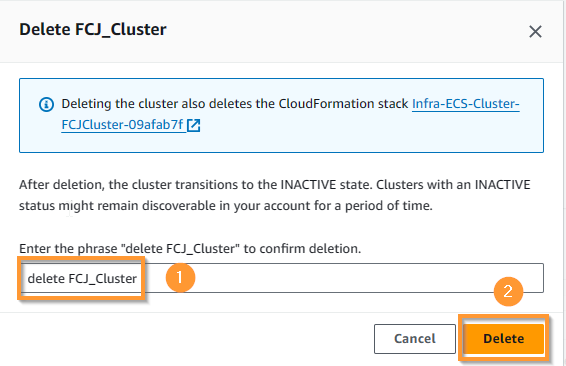Open the Infra-ECS-Cluster- stack link
The image size is (566, 366).
(x=466, y=104)
